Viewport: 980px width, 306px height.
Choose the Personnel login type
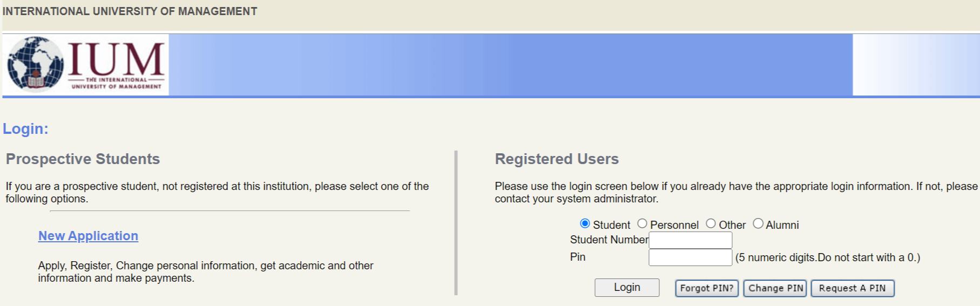coord(642,223)
